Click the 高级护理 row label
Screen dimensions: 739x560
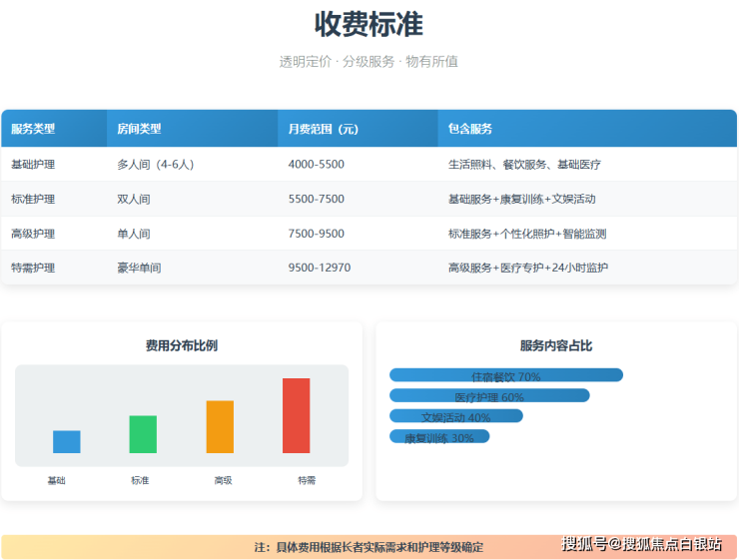tap(33, 234)
